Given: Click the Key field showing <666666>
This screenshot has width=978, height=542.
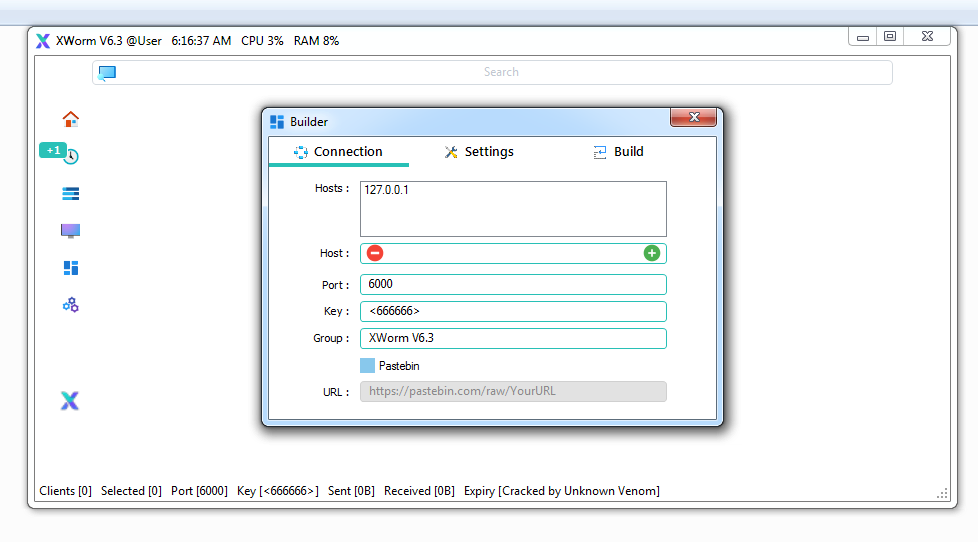Looking at the screenshot, I should (x=513, y=312).
